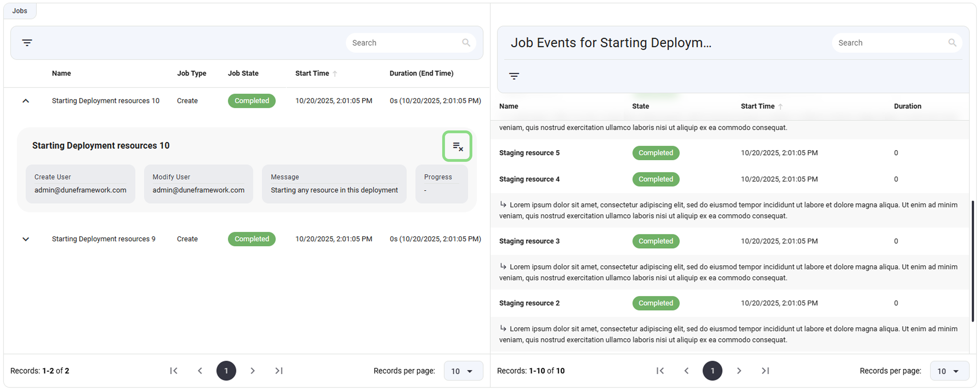Image resolution: width=980 pixels, height=391 pixels.
Task: Go to the previous page of Jobs records
Action: (200, 370)
